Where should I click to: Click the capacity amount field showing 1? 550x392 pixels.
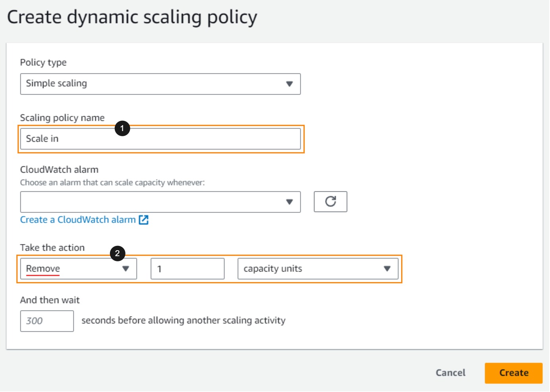pos(187,269)
